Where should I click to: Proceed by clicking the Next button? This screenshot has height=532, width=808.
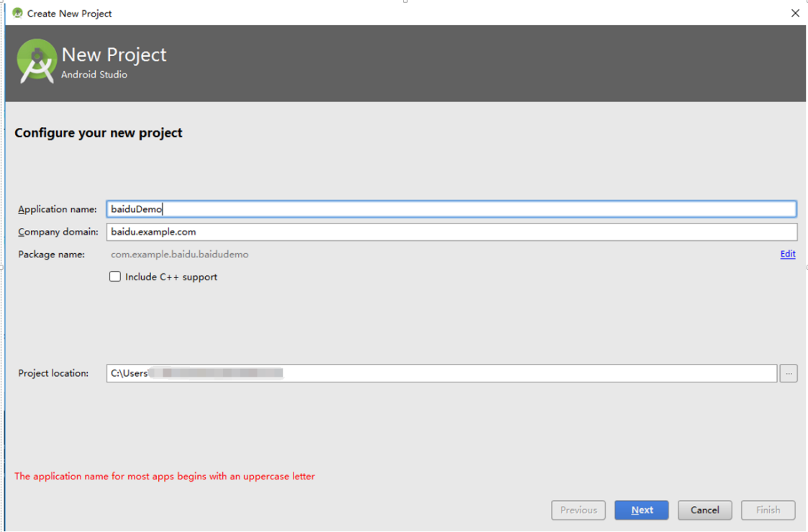(x=641, y=510)
